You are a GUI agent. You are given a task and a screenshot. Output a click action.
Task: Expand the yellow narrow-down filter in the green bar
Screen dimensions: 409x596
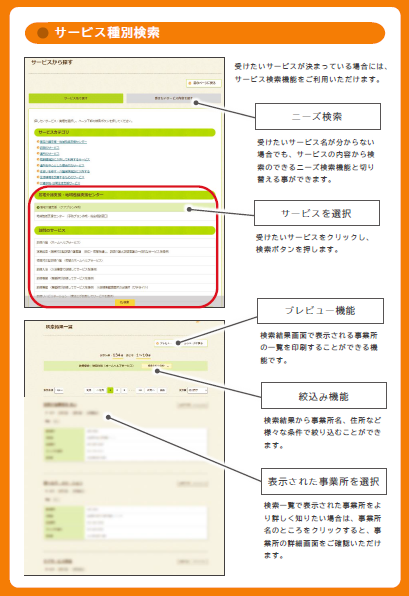157,366
